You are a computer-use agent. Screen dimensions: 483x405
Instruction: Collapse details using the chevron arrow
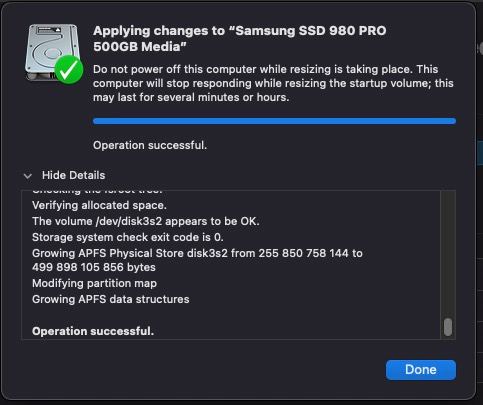(28, 176)
